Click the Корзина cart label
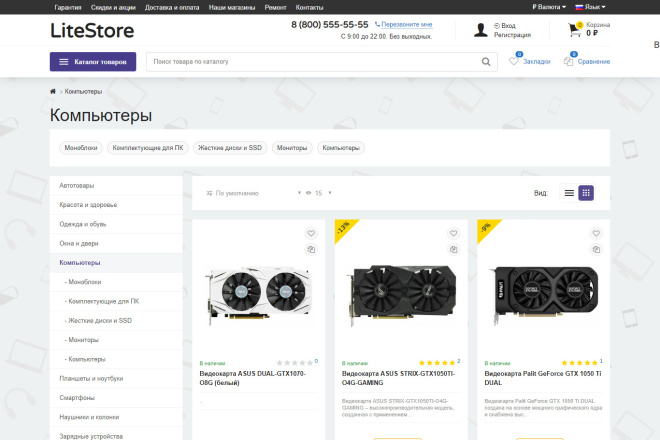The image size is (660, 440). pyautogui.click(x=598, y=25)
